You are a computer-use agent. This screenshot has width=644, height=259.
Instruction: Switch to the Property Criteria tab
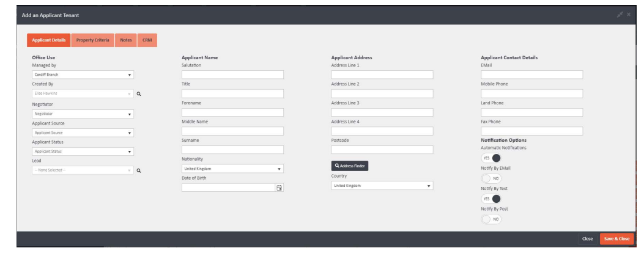[x=93, y=40]
